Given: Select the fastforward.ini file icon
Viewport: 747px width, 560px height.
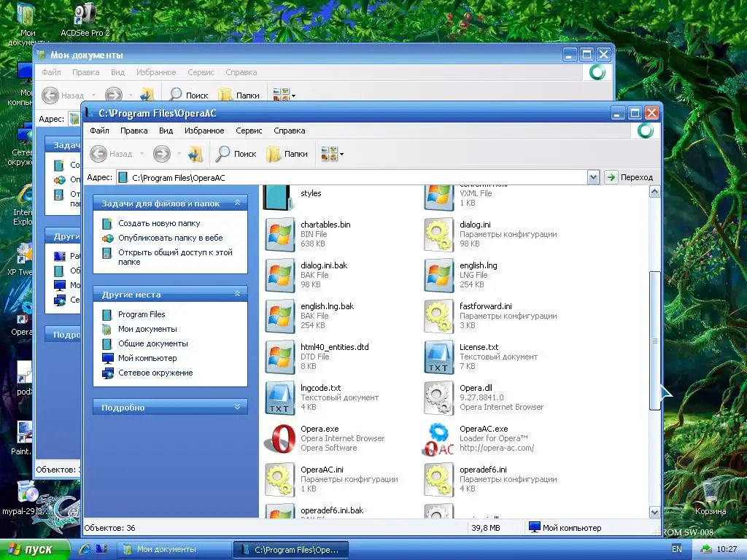Looking at the screenshot, I should tap(438, 316).
